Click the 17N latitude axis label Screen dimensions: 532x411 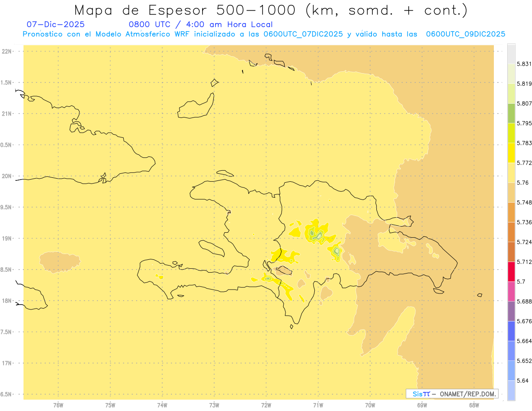[6, 364]
